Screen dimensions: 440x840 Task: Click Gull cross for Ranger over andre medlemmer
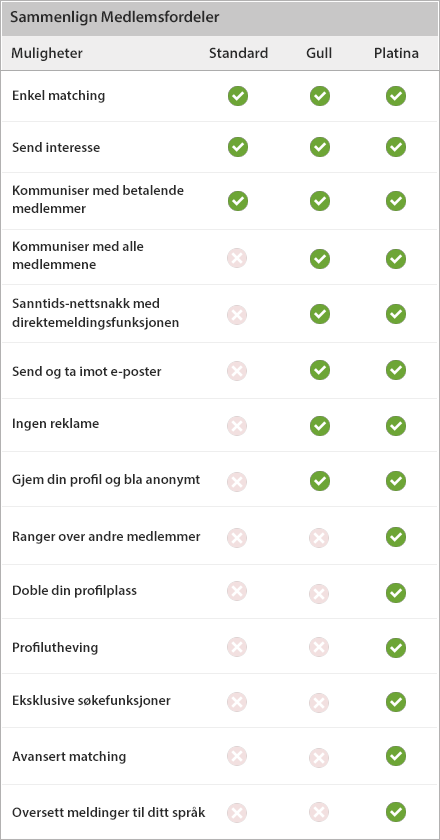coord(319,537)
